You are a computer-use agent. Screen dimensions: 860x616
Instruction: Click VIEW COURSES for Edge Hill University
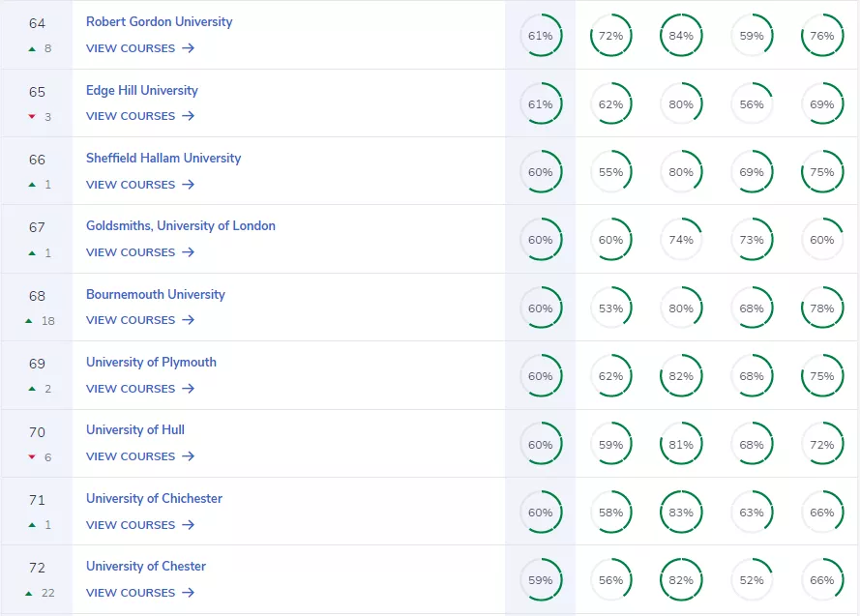coord(130,116)
